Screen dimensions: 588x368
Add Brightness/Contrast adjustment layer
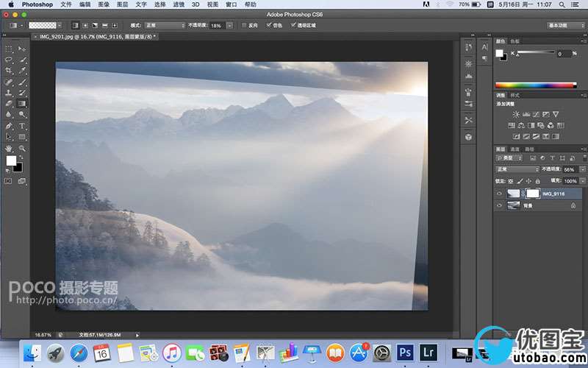[x=516, y=114]
